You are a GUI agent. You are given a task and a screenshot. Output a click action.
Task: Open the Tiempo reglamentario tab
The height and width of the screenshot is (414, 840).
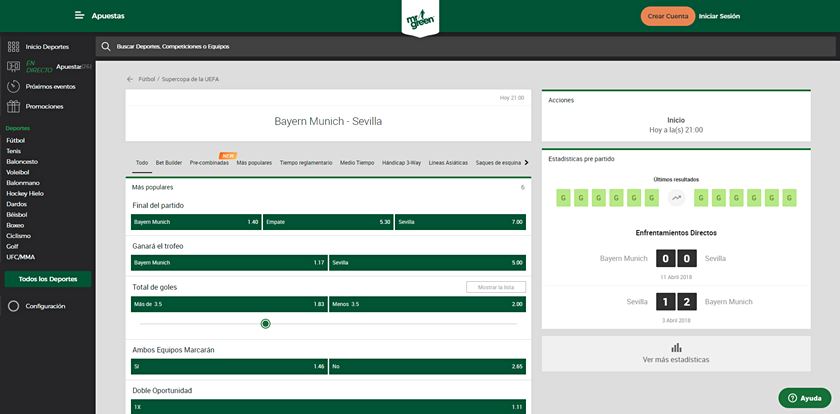306,163
